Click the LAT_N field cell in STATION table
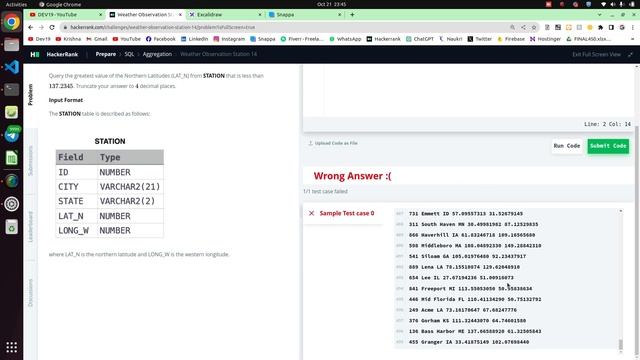 pyautogui.click(x=77, y=216)
